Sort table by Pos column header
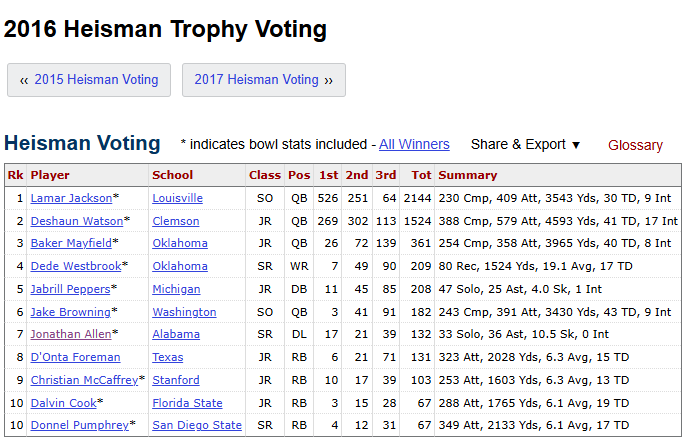The height and width of the screenshot is (443, 688). 299,175
